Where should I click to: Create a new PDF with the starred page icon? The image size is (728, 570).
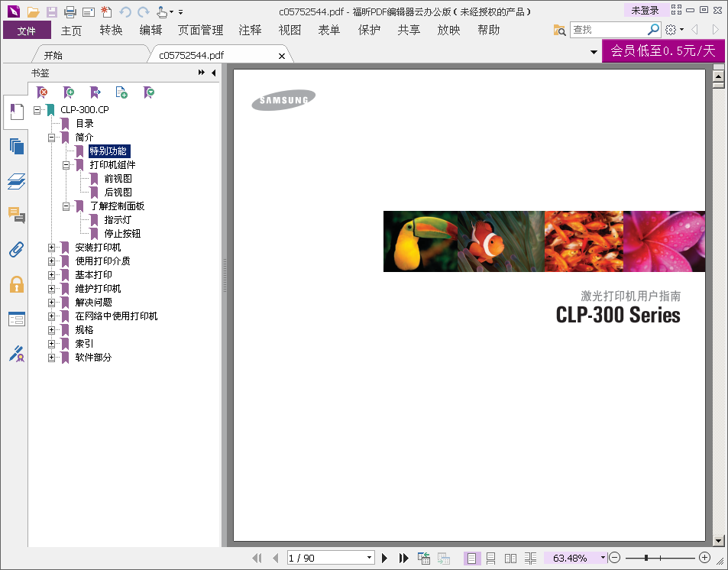pos(106,12)
